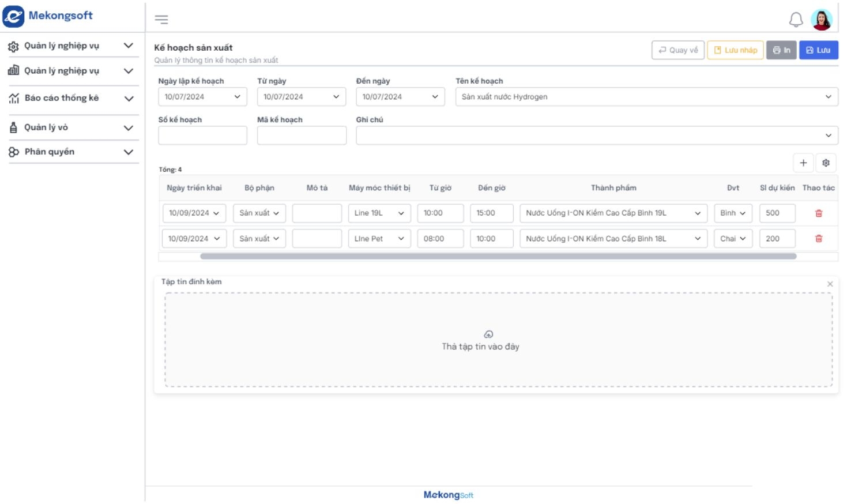The image size is (847, 504).
Task: Click the plus icon to add row
Action: [803, 163]
